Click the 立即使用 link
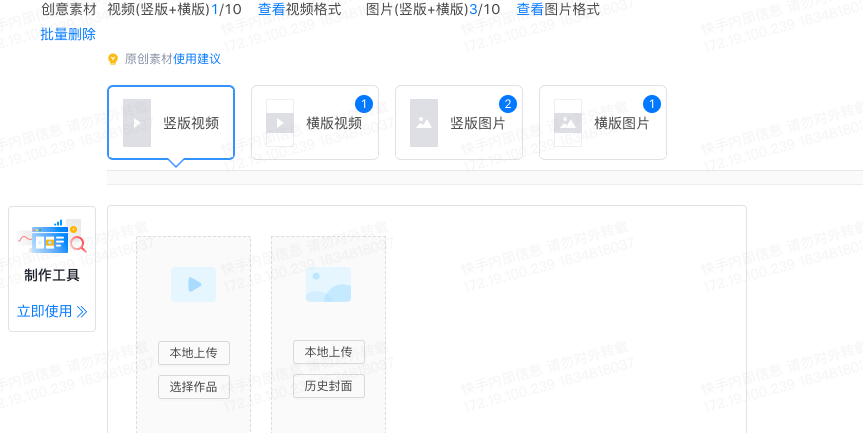Screen dimensions: 863x437 coord(45,312)
